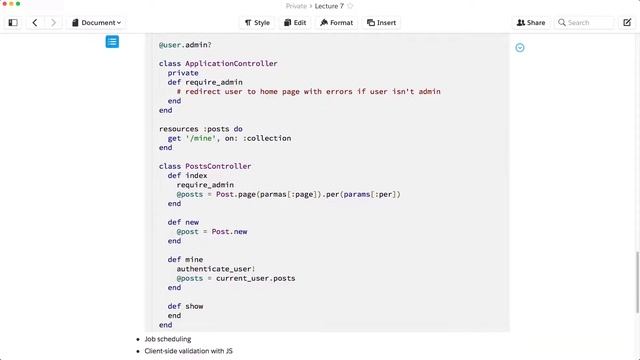The width and height of the screenshot is (640, 360).
Task: Open the Insert menu
Action: pyautogui.click(x=382, y=23)
